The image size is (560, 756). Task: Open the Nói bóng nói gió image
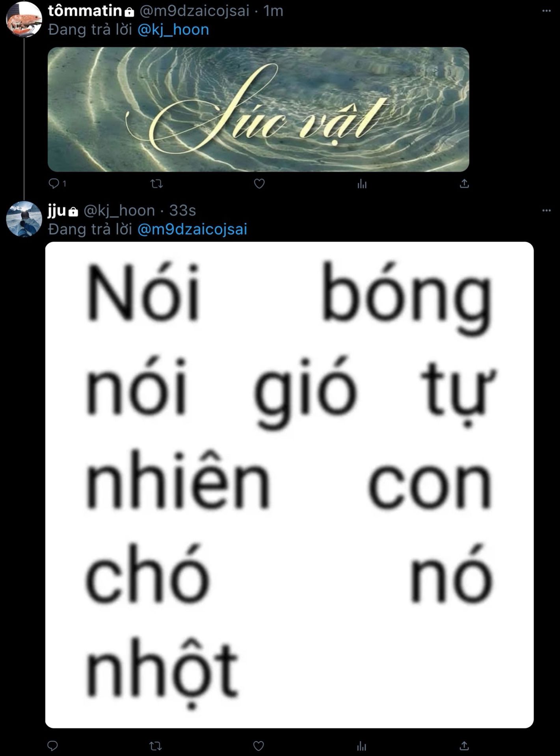click(x=289, y=485)
